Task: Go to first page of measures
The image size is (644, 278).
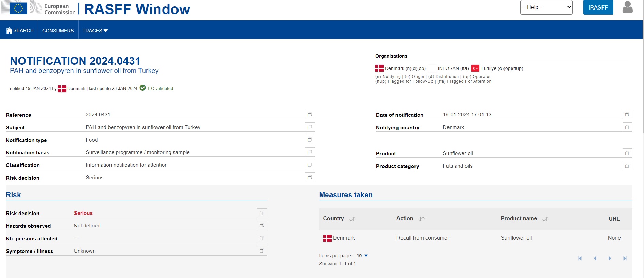Action: click(580, 258)
